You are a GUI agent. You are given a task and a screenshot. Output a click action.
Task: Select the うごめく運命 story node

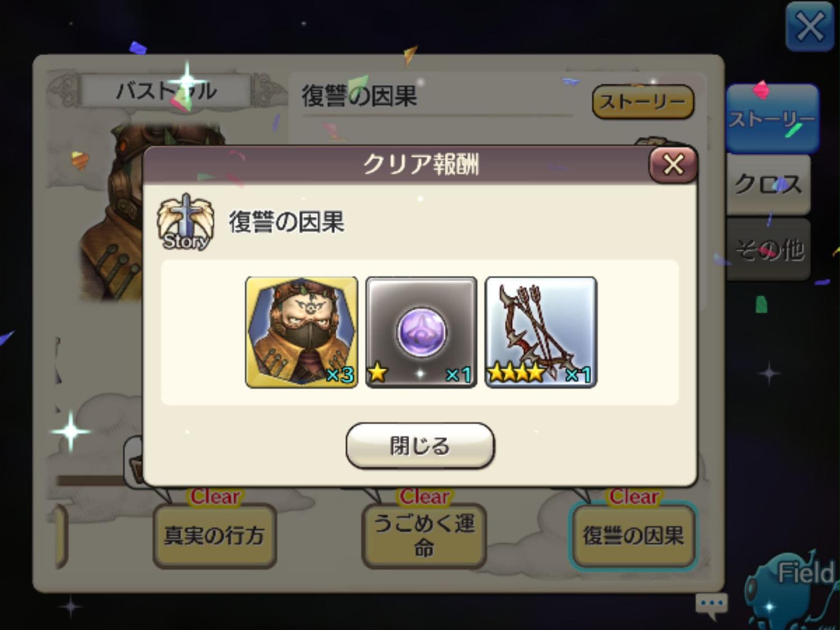tap(424, 536)
